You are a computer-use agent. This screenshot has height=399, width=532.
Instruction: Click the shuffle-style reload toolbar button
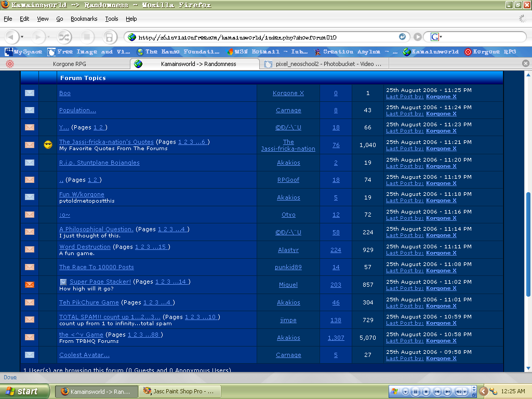coord(64,37)
